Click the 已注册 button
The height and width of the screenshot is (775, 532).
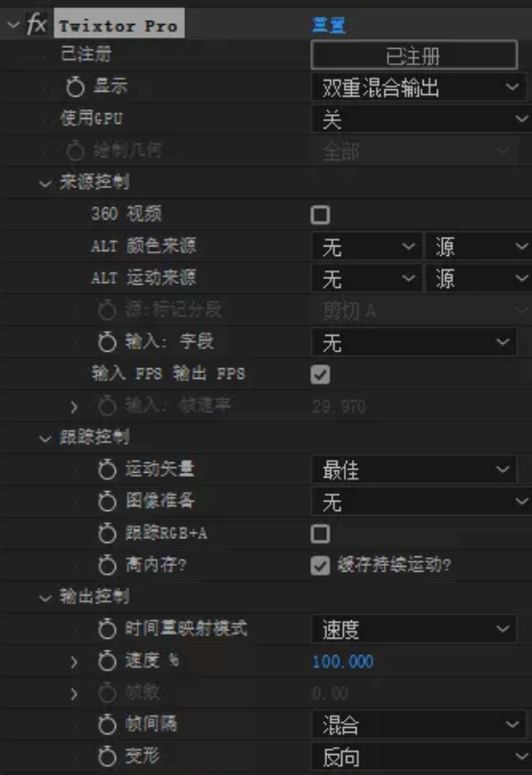(414, 56)
